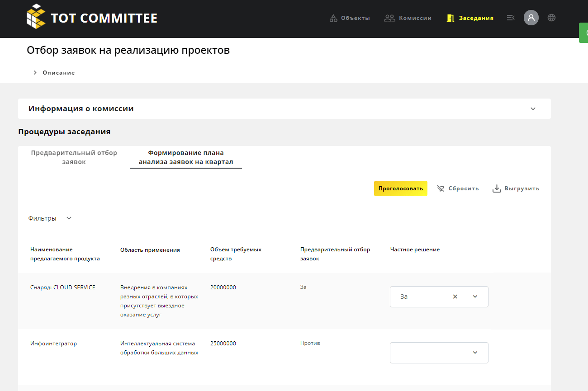Image resolution: width=588 pixels, height=391 pixels.
Task: Clear the За selection with X icon
Action: [x=455, y=297]
